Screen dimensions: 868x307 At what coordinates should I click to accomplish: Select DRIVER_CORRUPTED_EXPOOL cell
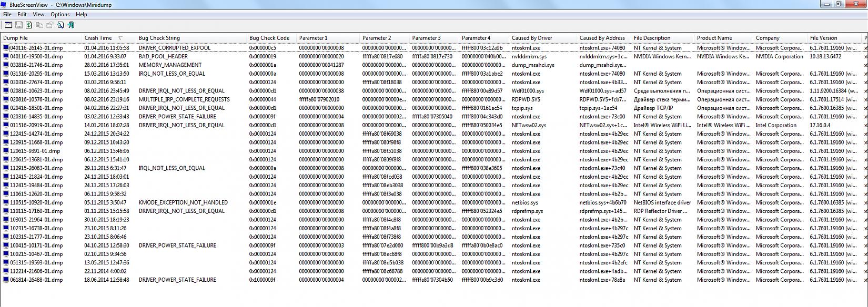[x=174, y=48]
